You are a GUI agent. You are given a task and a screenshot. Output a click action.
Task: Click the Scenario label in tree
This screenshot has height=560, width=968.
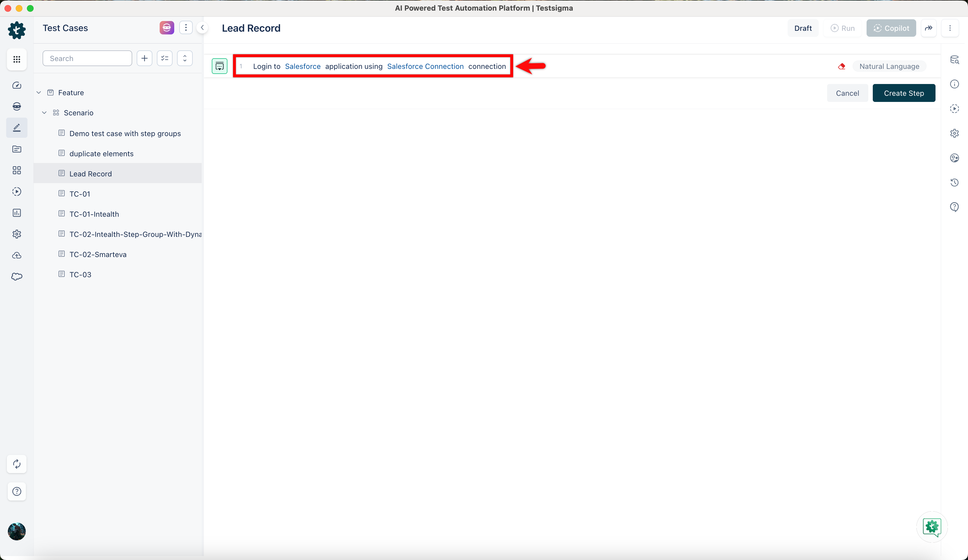79,113
